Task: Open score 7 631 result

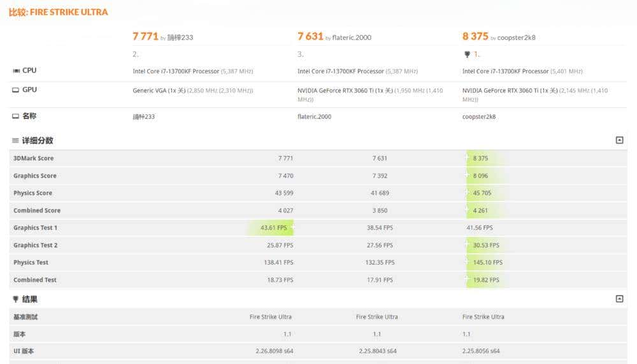Action: [310, 36]
